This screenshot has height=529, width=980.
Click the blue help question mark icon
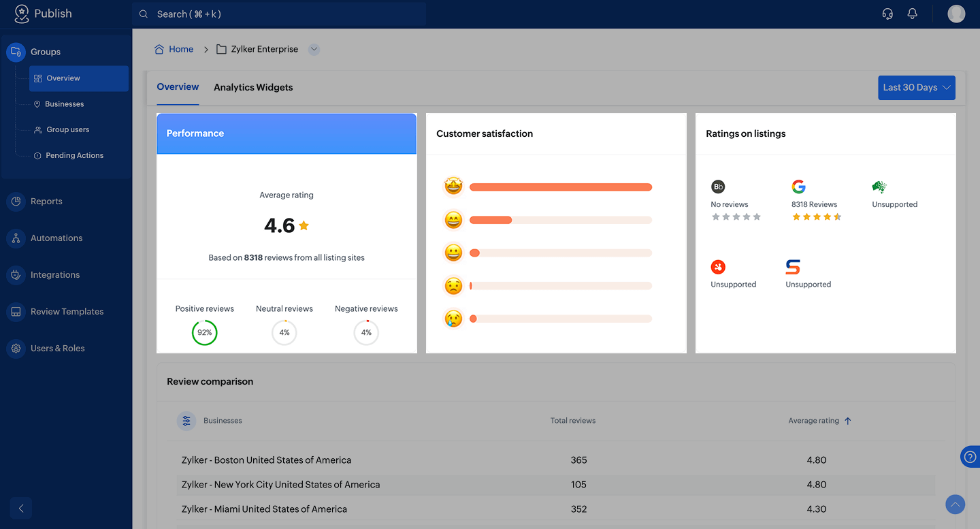970,457
